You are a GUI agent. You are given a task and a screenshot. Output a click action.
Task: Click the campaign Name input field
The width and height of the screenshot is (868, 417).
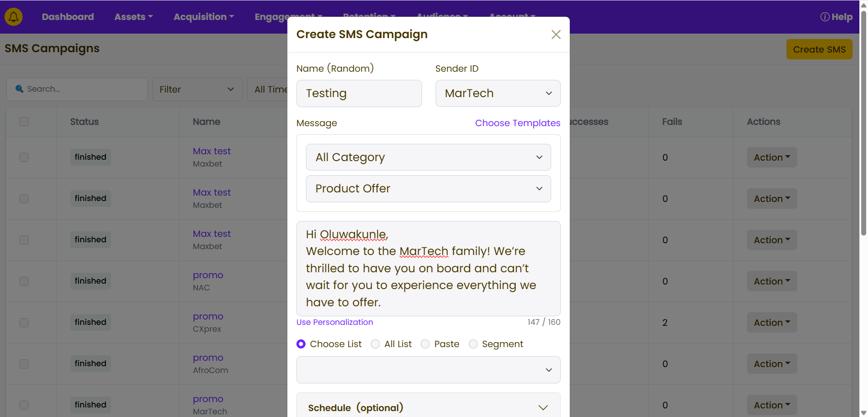click(359, 93)
